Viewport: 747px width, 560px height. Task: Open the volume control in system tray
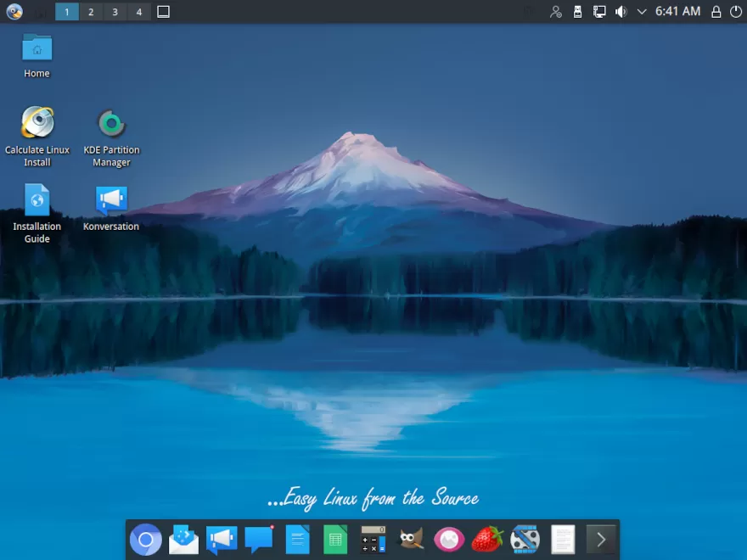pos(621,12)
